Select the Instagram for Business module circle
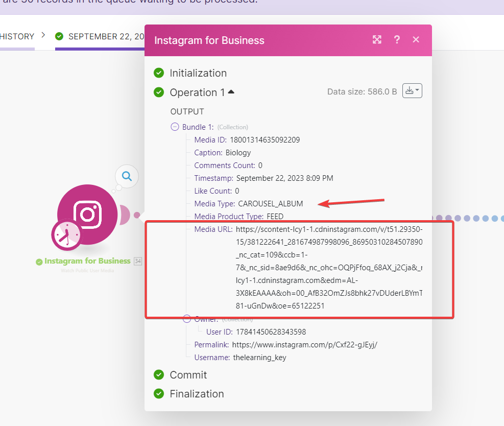This screenshot has width=504, height=426. point(87,215)
